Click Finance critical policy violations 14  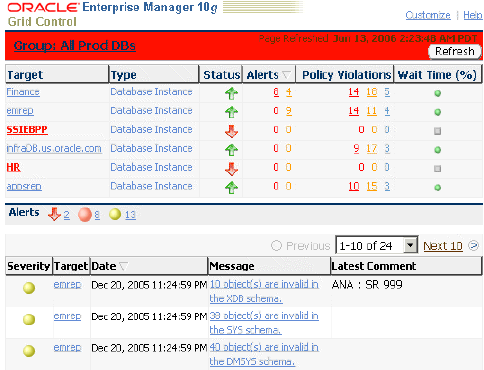coord(354,92)
